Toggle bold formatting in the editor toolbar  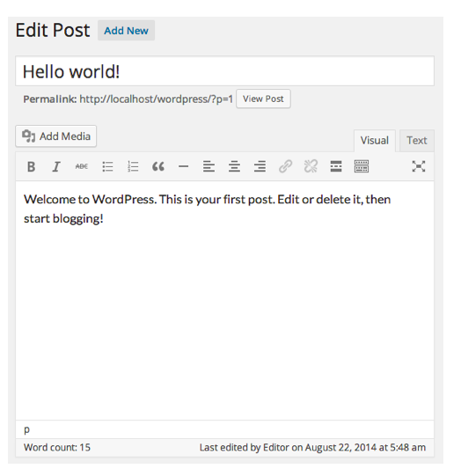(x=31, y=166)
